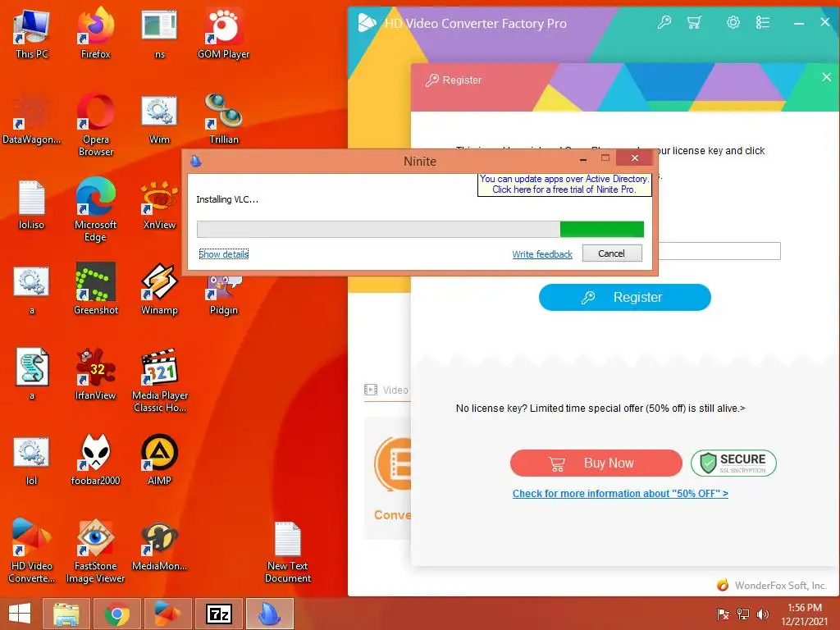
Task: Open File Explorer from taskbar
Action: point(66,614)
